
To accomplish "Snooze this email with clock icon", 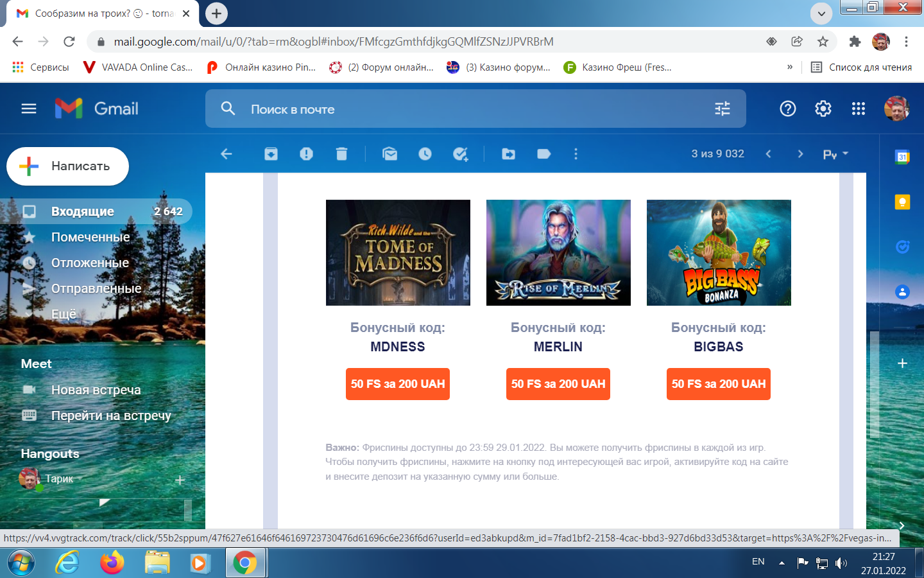I will pyautogui.click(x=425, y=153).
